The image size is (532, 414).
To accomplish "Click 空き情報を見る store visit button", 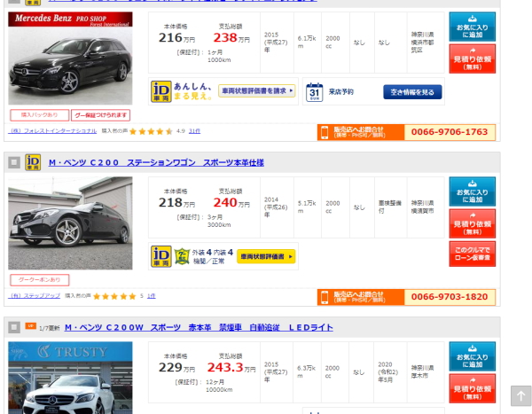I will 412,92.
